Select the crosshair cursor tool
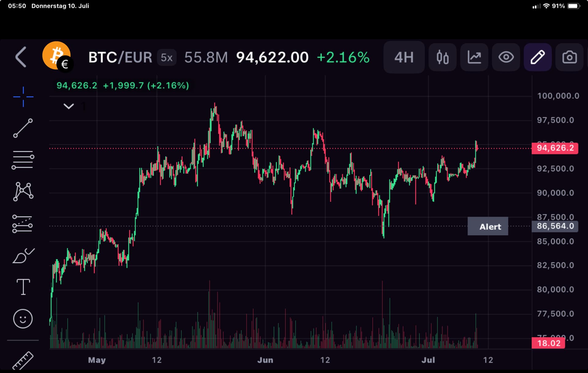Viewport: 588px width, 373px height. [23, 97]
